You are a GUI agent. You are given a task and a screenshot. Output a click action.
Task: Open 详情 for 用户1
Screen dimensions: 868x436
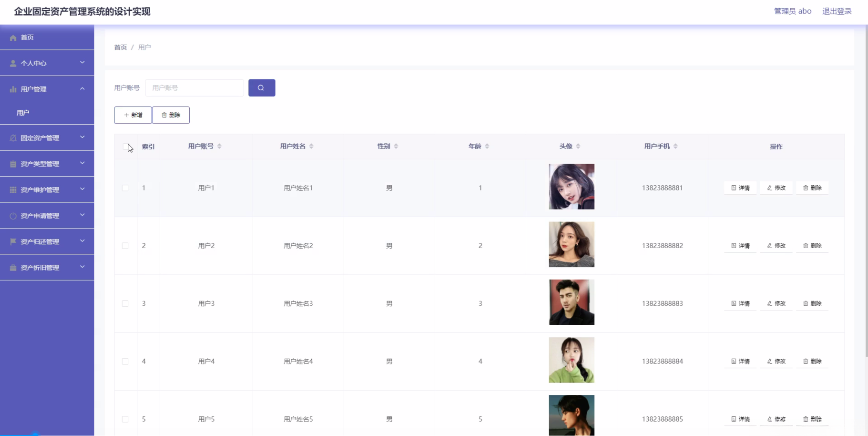(740, 187)
